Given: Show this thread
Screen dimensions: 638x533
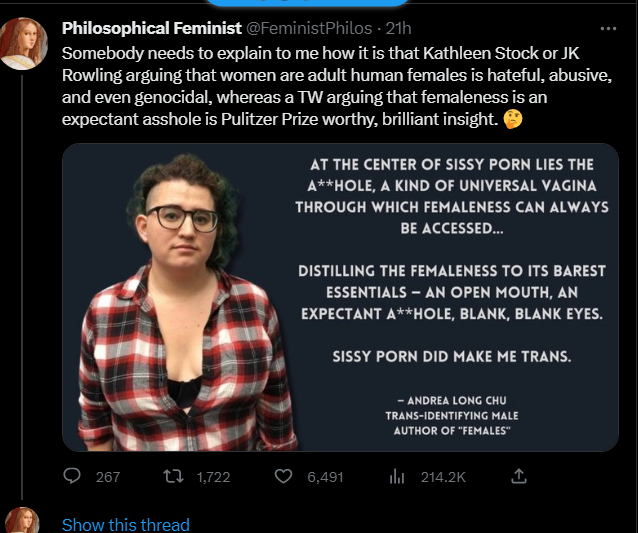Looking at the screenshot, I should pyautogui.click(x=125, y=524).
